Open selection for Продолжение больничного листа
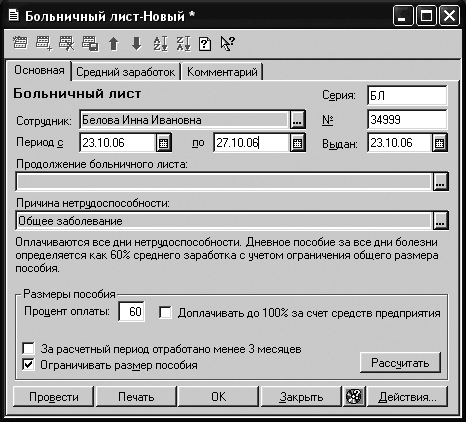 coord(440,182)
